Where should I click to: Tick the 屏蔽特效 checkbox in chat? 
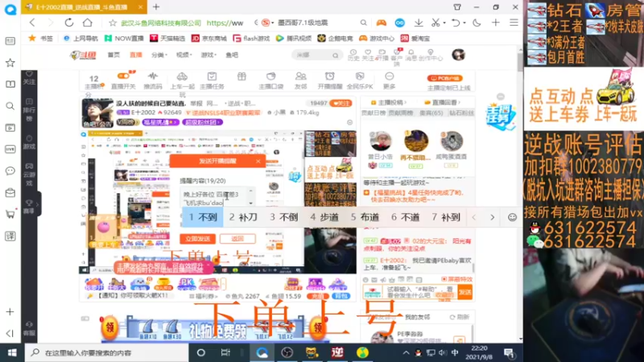pyautogui.click(x=444, y=279)
